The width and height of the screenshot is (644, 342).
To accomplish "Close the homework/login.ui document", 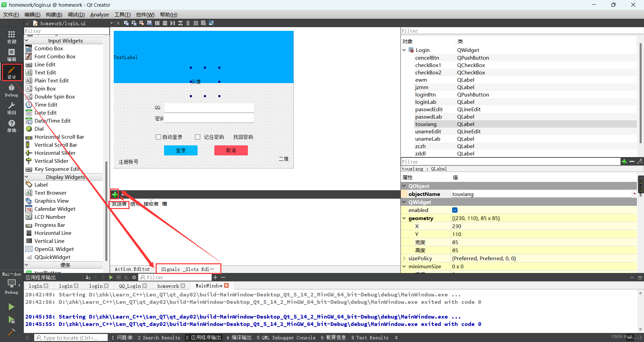I will [x=118, y=23].
